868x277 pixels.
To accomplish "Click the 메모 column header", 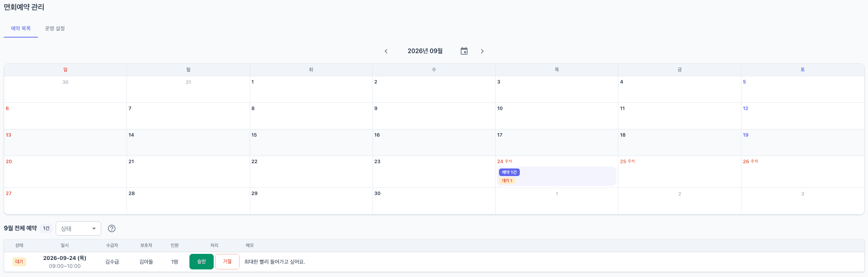I will click(250, 246).
